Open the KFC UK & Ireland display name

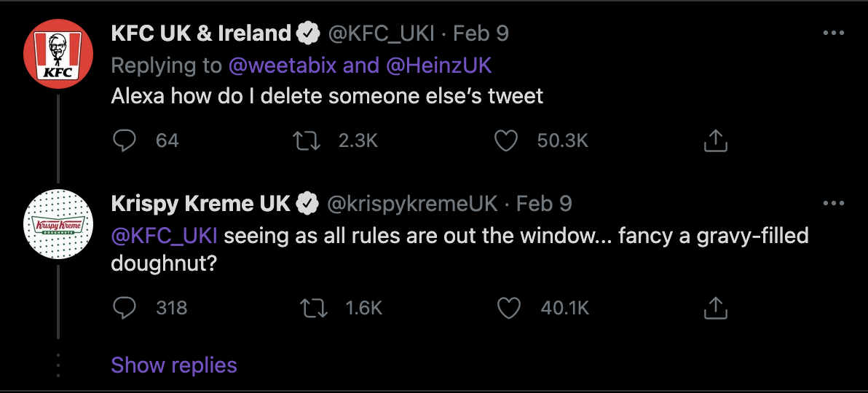[x=200, y=33]
